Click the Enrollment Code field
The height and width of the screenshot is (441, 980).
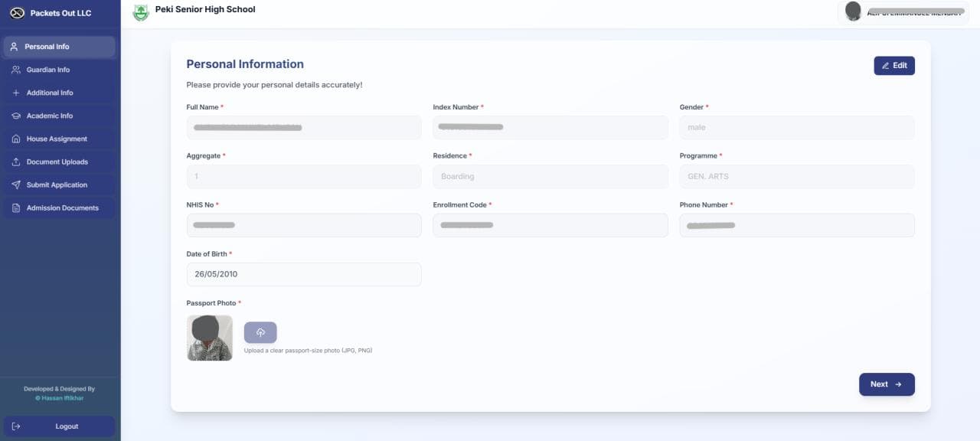click(x=550, y=226)
